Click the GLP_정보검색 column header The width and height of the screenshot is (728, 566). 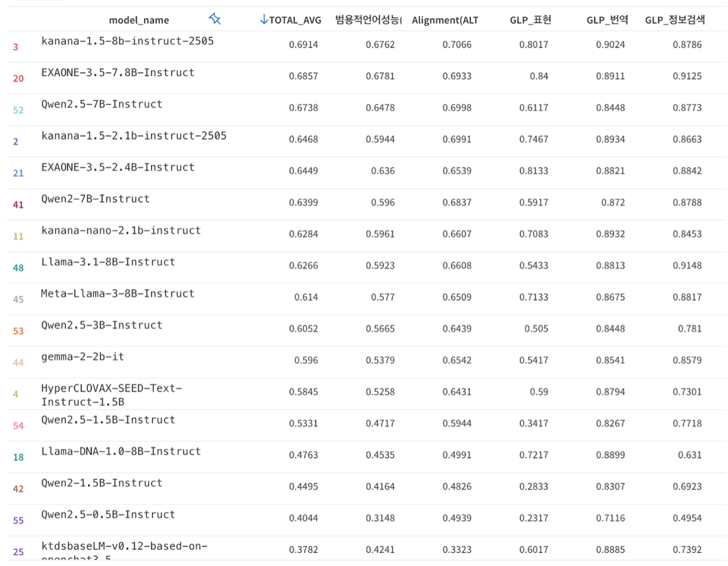tap(675, 20)
